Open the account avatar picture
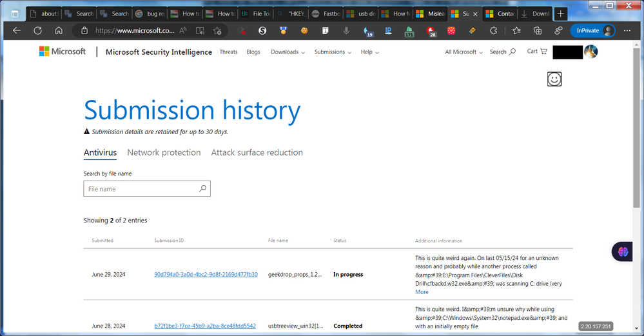 (x=590, y=52)
